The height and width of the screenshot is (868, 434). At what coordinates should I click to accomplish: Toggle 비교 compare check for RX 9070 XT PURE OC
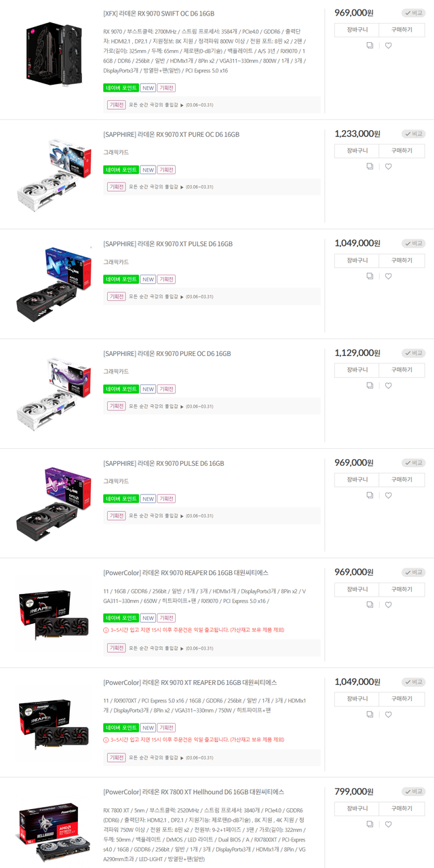(x=414, y=134)
